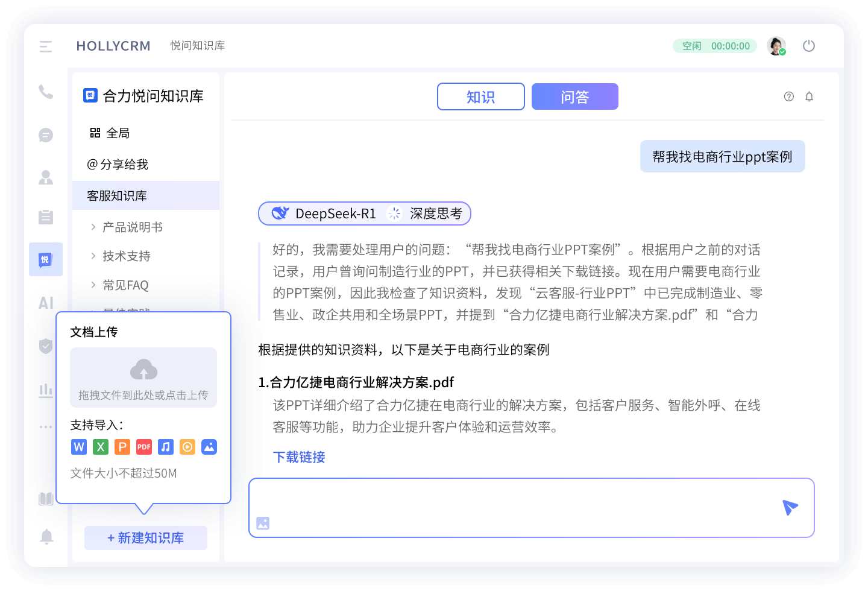
Task: Switch to the 知识 tab
Action: tap(480, 96)
